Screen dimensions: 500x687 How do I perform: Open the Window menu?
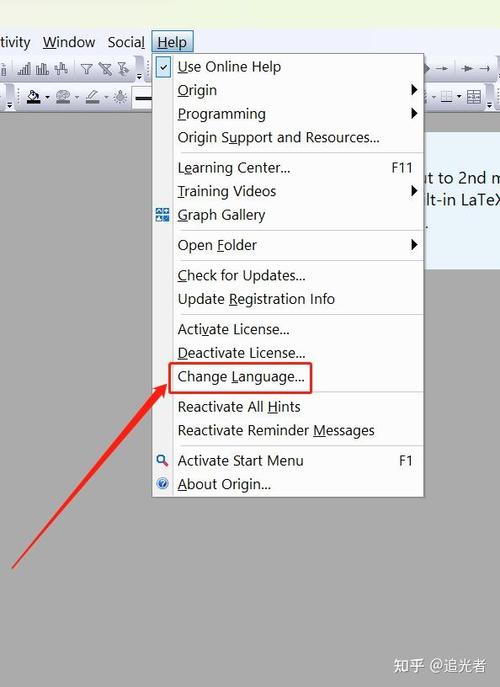69,42
